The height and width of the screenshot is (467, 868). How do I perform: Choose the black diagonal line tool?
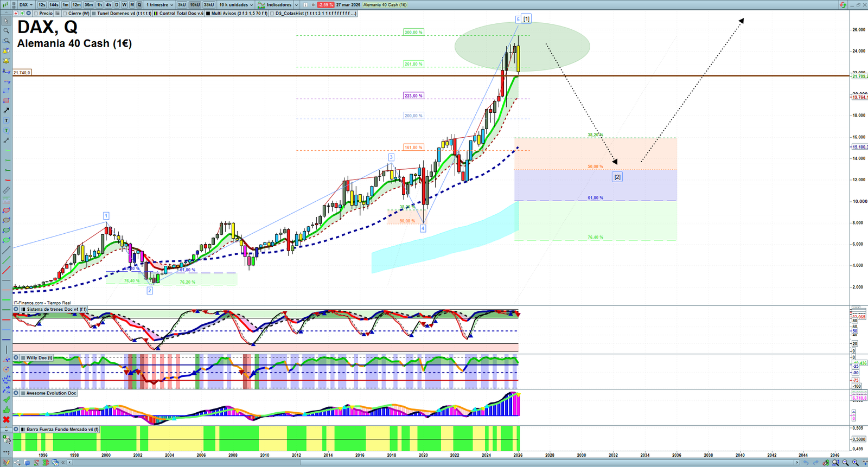click(x=6, y=251)
